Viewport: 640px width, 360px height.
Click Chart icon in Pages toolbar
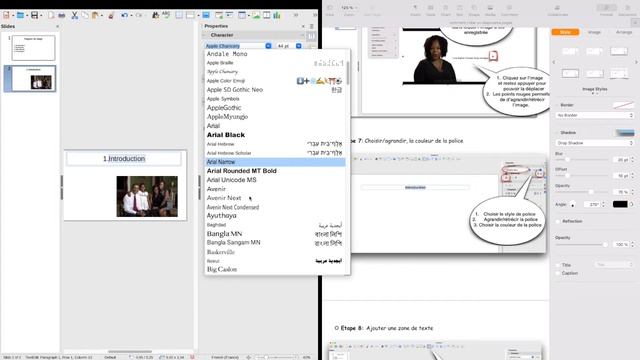pos(445,10)
